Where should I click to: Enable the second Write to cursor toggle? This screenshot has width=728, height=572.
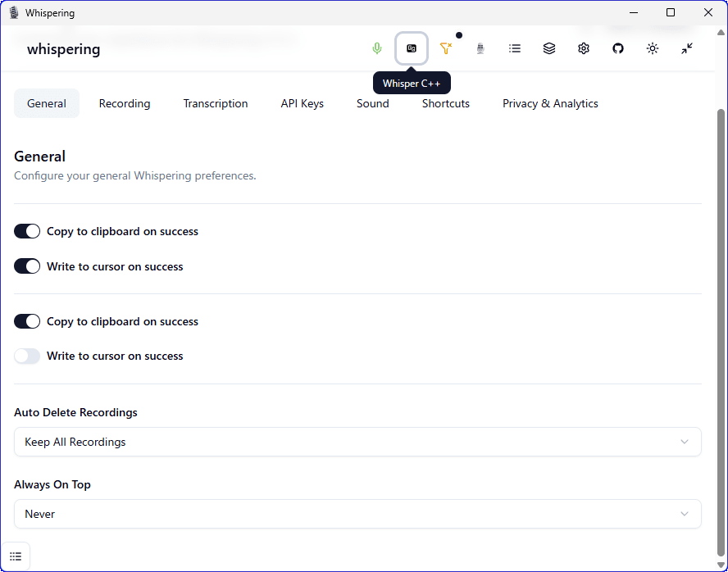click(27, 356)
